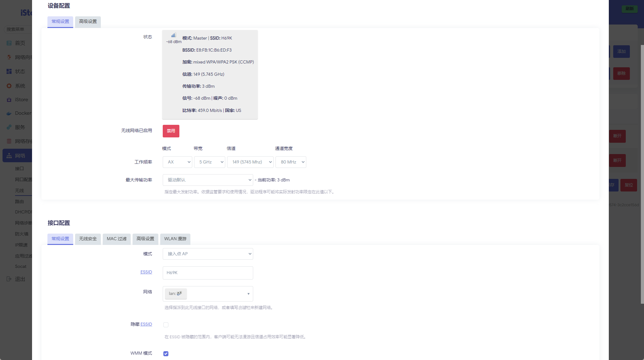Uncheck the WMM mode checkbox
Viewport: 644px width, 360px height.
tap(166, 354)
